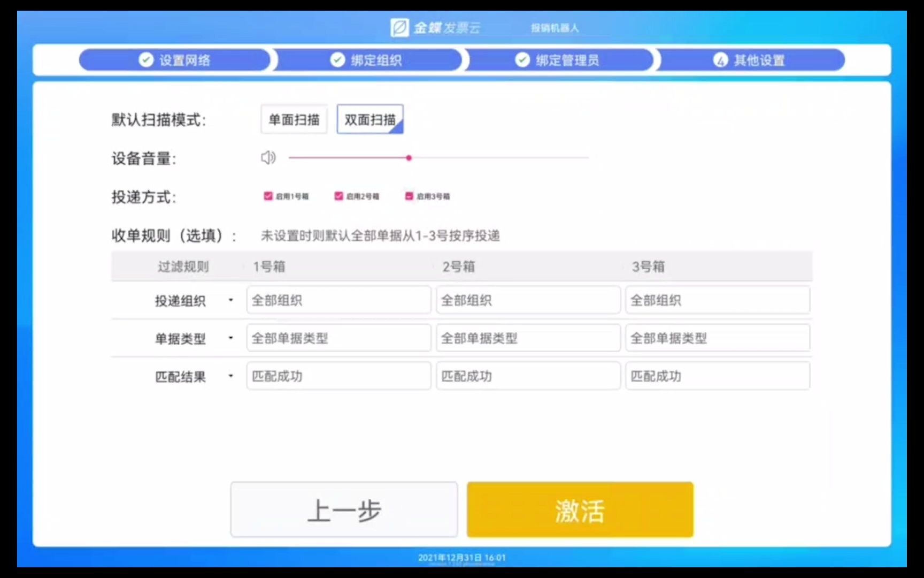
Task: Select 双面扫描 scan mode
Action: coord(370,119)
